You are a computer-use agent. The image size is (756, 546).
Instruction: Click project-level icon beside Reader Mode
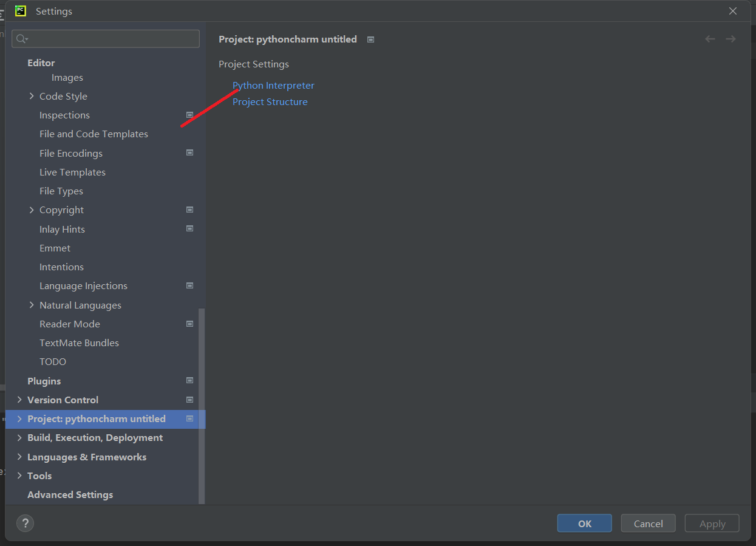coord(189,324)
